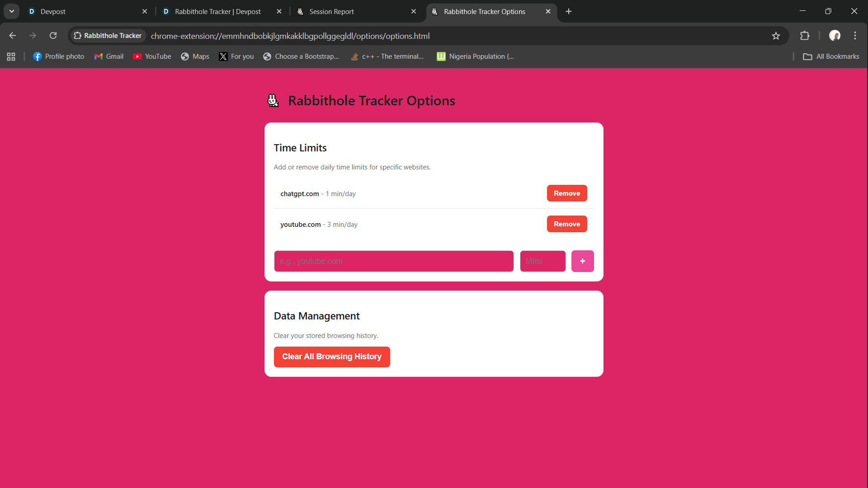Click the Mins input field
Image resolution: width=868 pixels, height=488 pixels.
[542, 261]
